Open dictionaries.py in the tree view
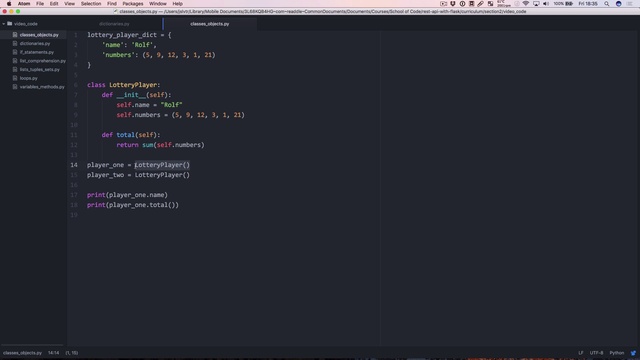 (35, 44)
